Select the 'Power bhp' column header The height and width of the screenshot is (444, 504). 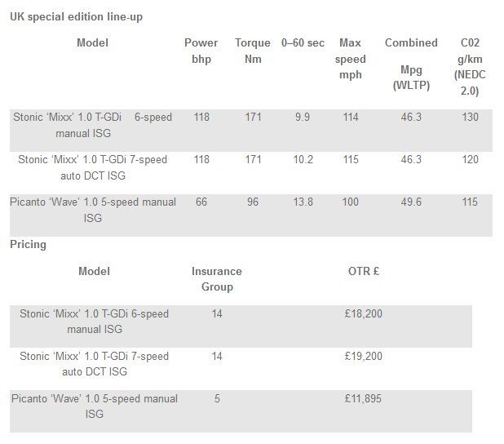pyautogui.click(x=201, y=51)
